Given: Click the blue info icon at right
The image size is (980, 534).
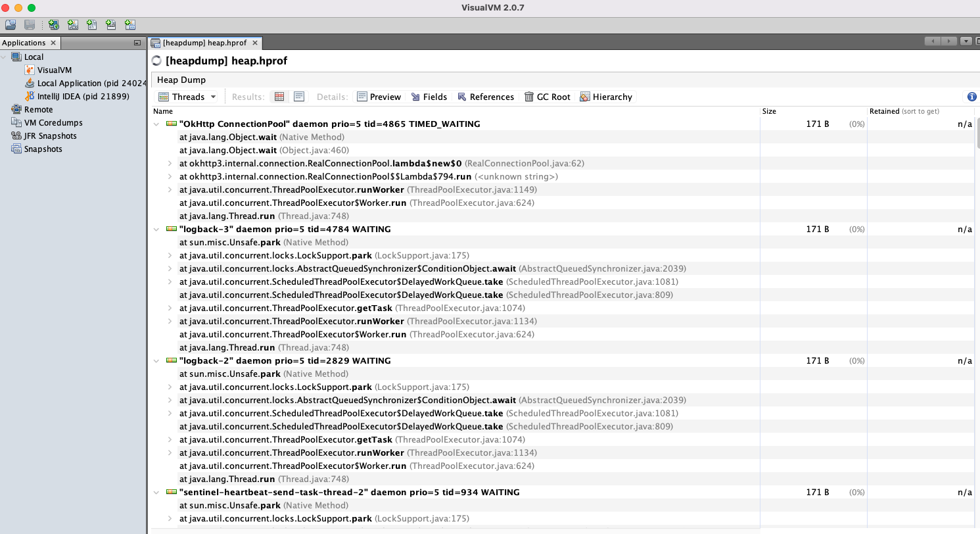Looking at the screenshot, I should (972, 97).
